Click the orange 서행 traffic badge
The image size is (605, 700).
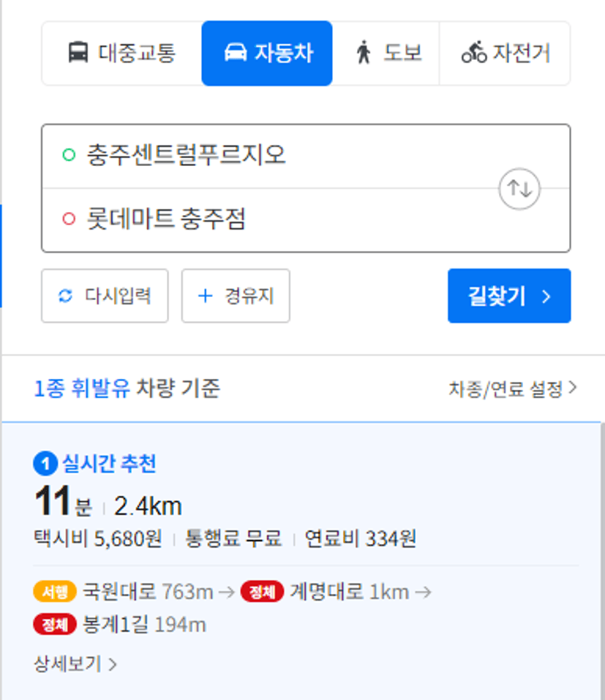(x=55, y=592)
